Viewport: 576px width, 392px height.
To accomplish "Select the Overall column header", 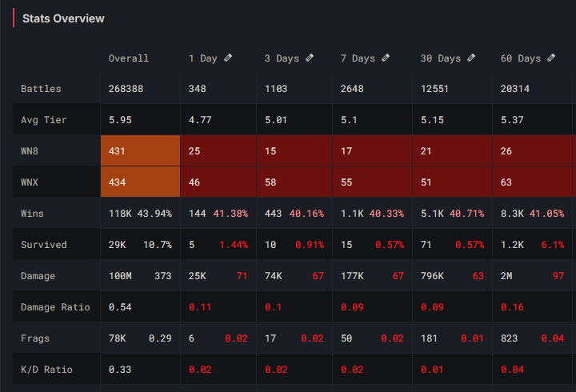I will [129, 58].
